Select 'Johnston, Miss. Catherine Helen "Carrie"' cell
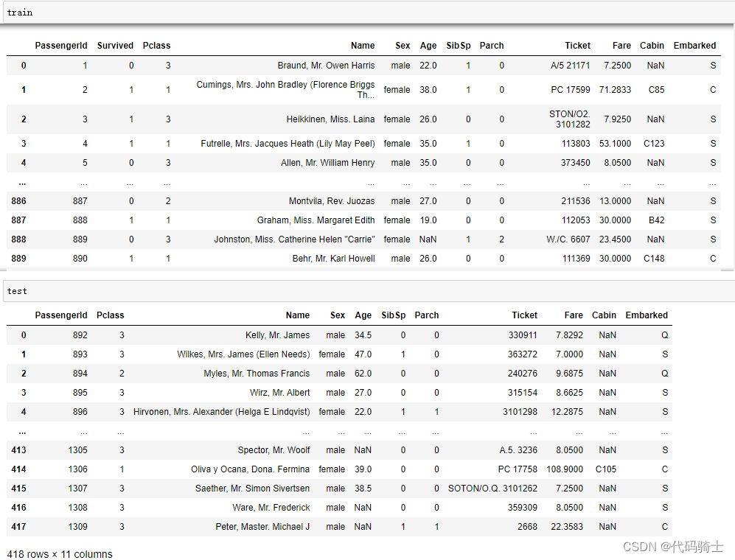Viewport: 735px width, 560px height. (294, 239)
